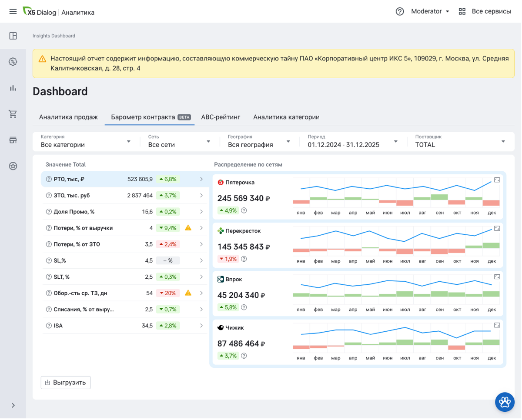Click the help icon beside Списания, % от выру…
The height and width of the screenshot is (420, 522).
(x=49, y=310)
